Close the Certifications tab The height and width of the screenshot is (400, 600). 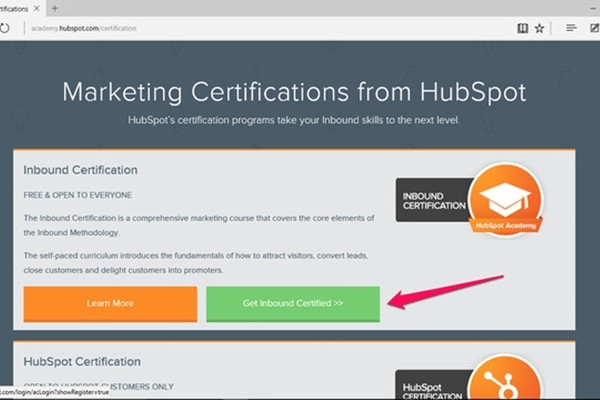tap(37, 8)
